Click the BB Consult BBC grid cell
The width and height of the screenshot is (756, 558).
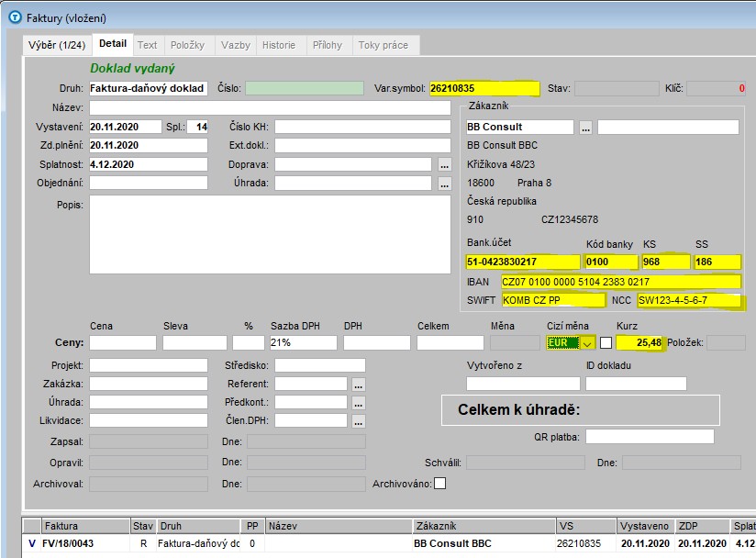click(x=484, y=543)
